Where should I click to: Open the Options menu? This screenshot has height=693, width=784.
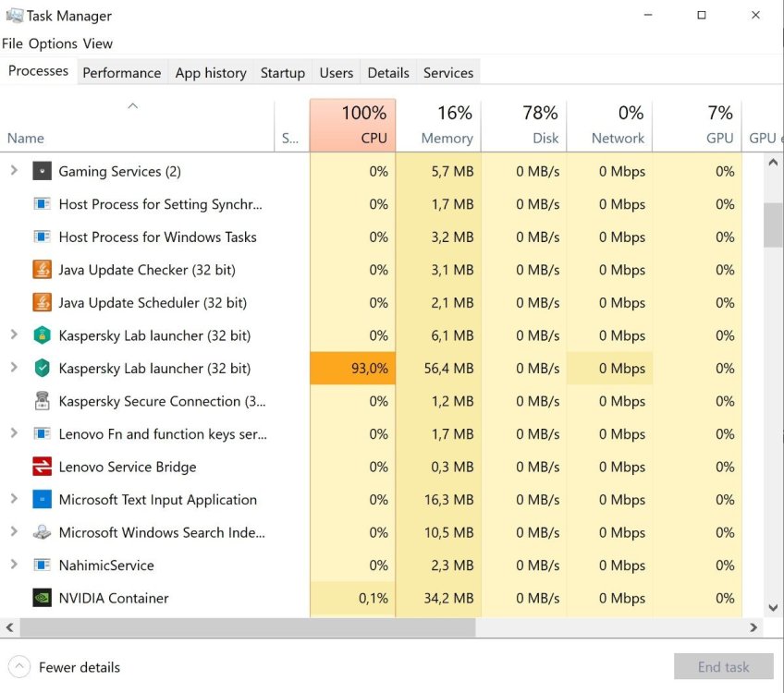point(53,43)
